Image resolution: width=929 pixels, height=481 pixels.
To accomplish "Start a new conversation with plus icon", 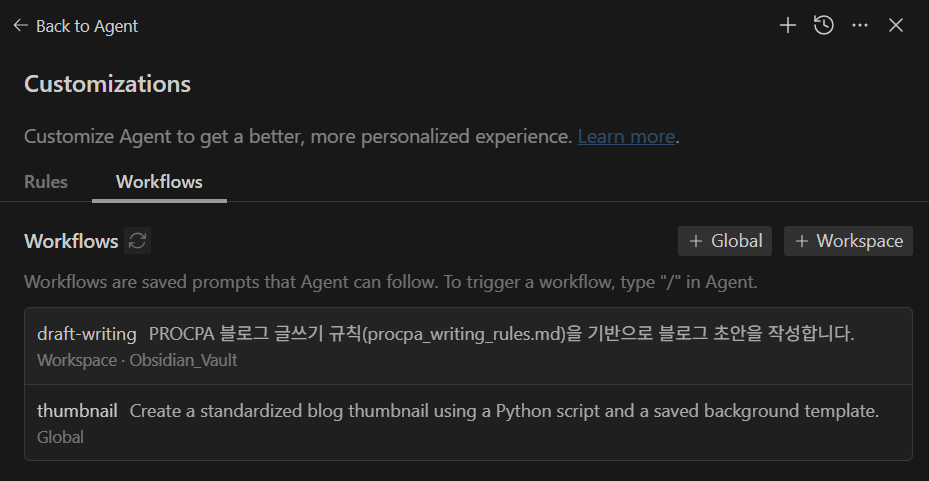I will pyautogui.click(x=788, y=26).
